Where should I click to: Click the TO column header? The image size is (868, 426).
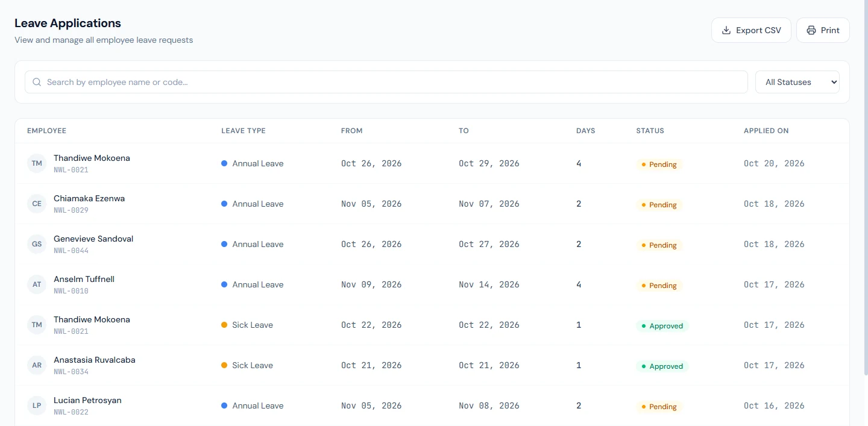(x=464, y=131)
